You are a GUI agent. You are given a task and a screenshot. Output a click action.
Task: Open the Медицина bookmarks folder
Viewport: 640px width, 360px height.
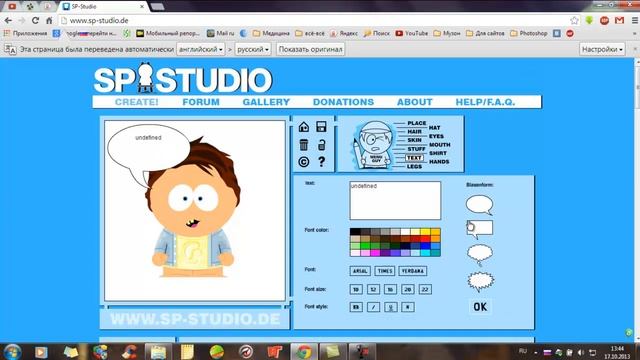[271, 33]
